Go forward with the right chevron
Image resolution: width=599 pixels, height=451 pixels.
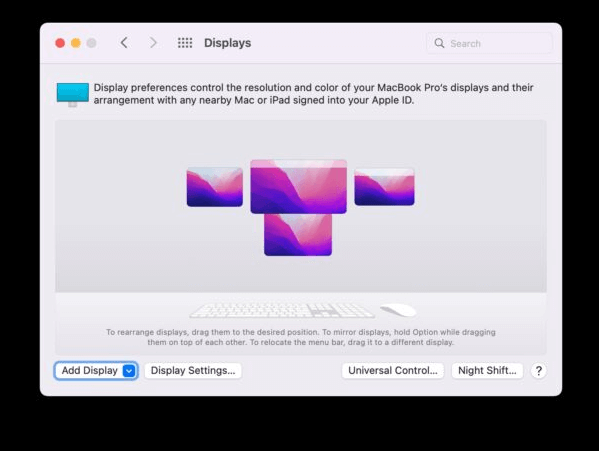coord(153,43)
